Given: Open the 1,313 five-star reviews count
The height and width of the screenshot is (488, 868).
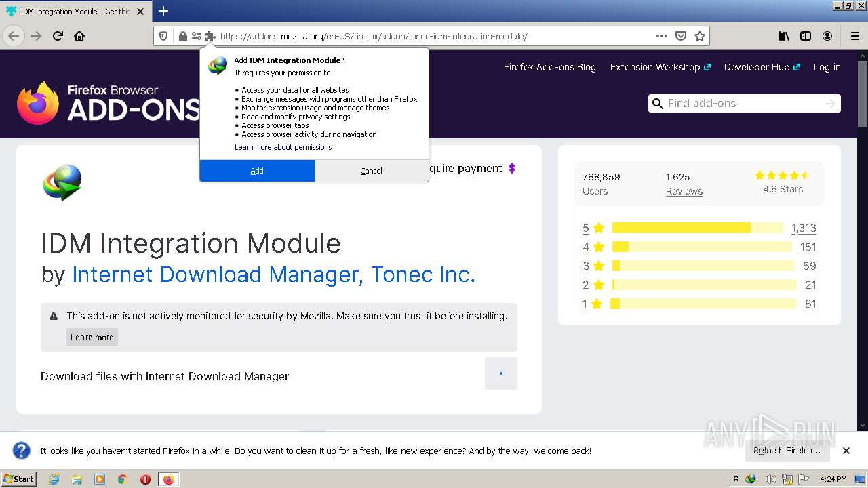Looking at the screenshot, I should [804, 228].
